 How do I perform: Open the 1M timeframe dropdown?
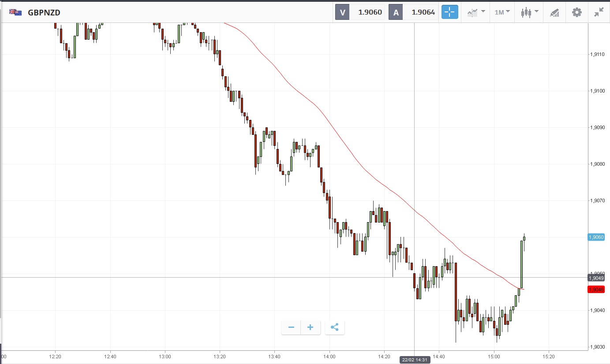502,12
